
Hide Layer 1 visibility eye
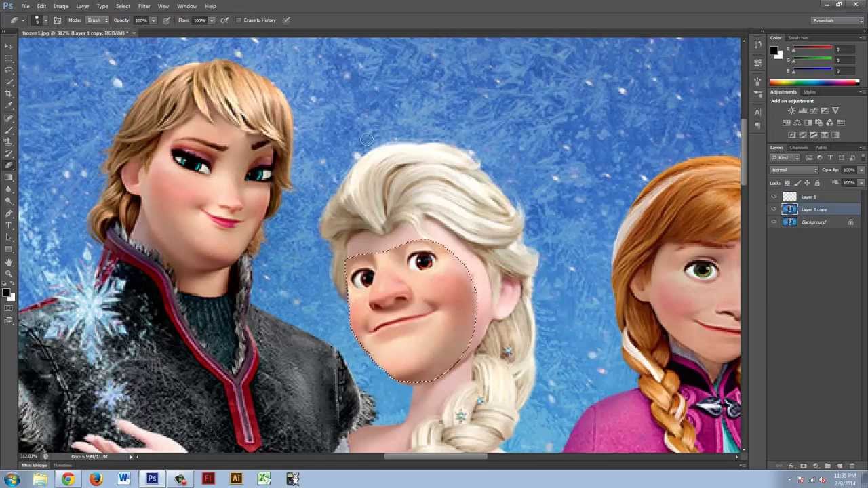774,197
